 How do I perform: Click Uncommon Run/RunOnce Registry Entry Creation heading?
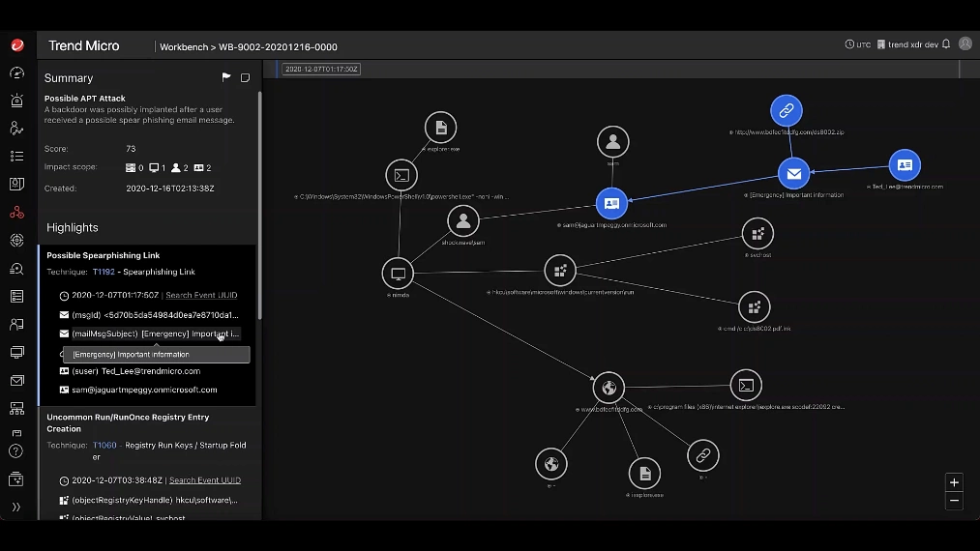[128, 423]
